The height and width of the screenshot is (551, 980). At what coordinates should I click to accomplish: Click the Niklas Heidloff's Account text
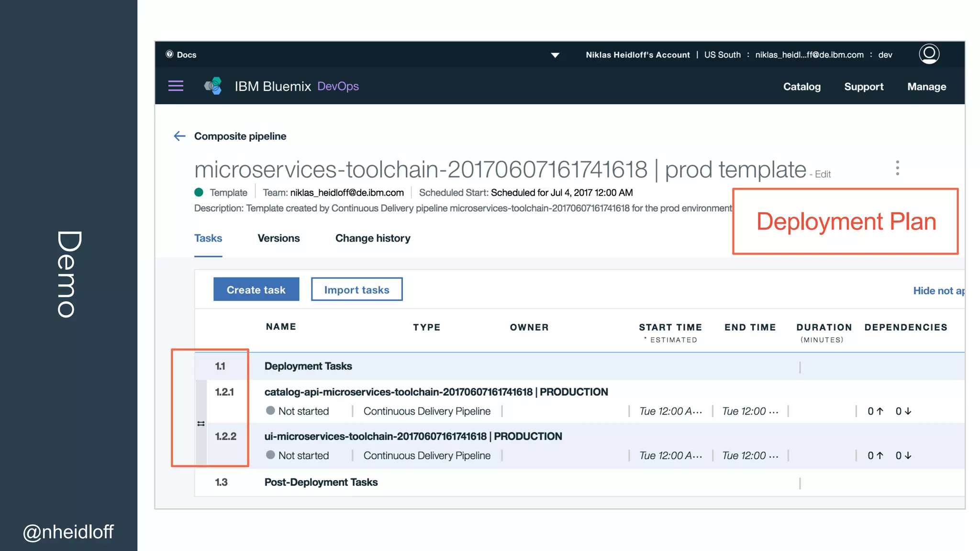tap(638, 55)
